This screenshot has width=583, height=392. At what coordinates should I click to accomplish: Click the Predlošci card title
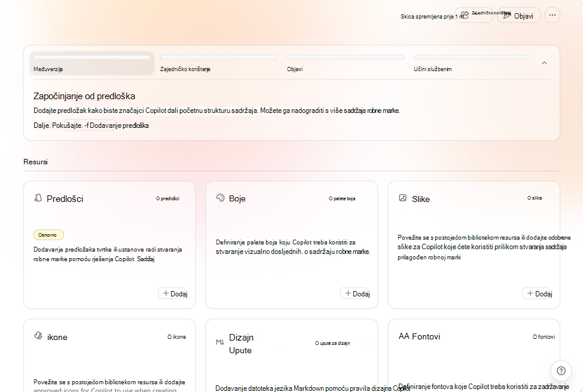[x=65, y=199]
